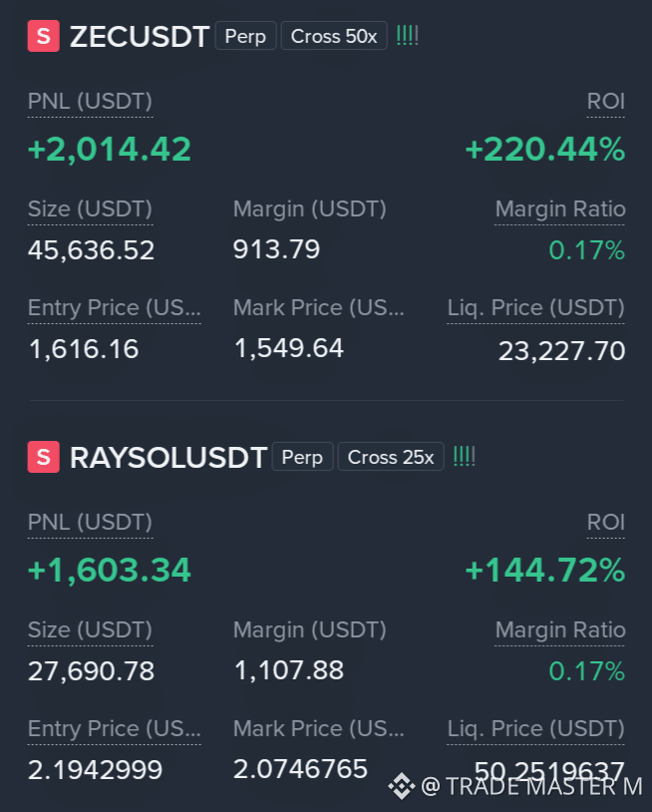The width and height of the screenshot is (652, 812).
Task: Click the ROI label above +220.44%
Action: coord(605,102)
